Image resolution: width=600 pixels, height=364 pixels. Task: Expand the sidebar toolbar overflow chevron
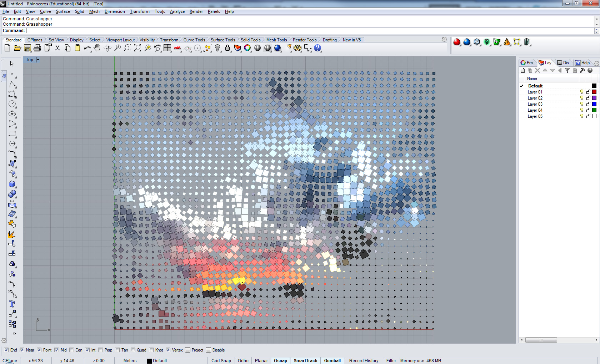[x=14, y=334]
